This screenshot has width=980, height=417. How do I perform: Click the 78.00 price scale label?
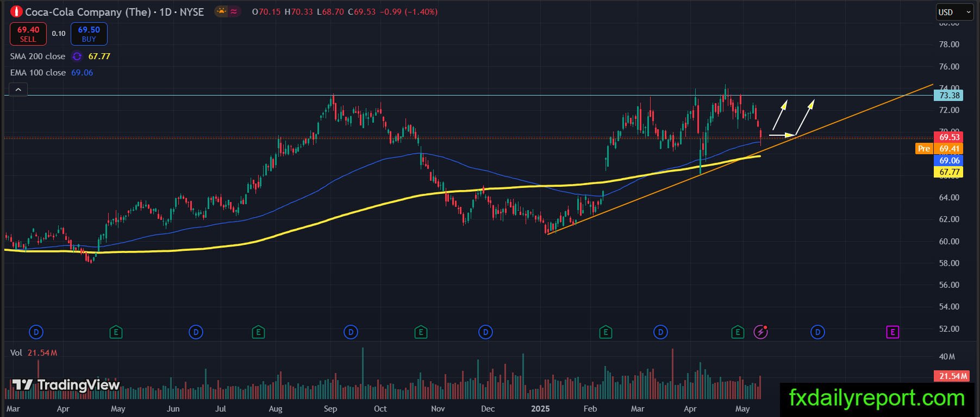pyautogui.click(x=949, y=45)
